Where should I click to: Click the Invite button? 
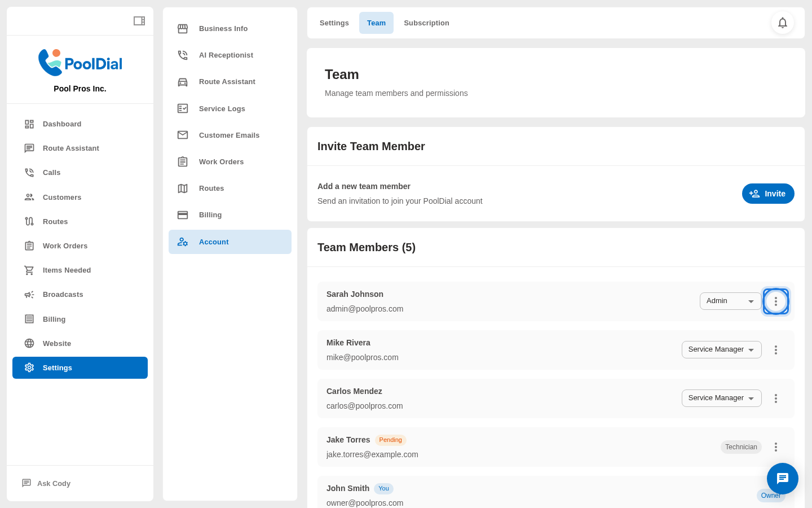(768, 194)
